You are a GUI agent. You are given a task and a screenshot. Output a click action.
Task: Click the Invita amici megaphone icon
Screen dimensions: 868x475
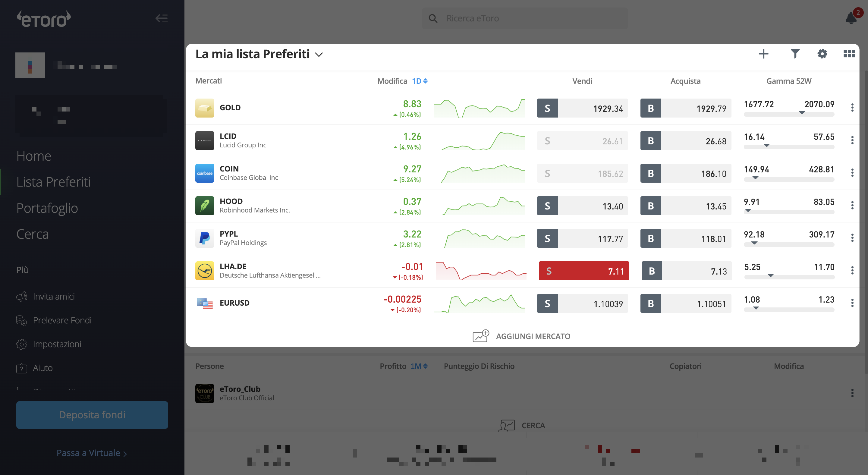(22, 297)
